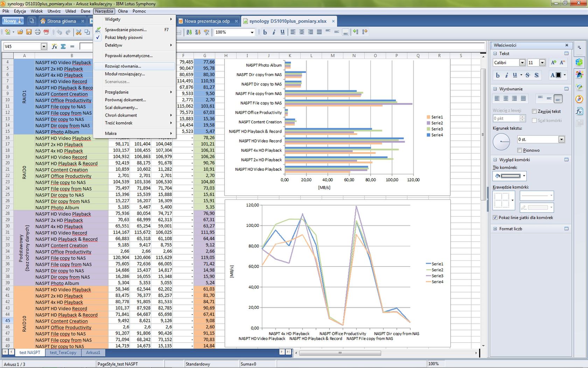
Task: Open function wizard fx icon near formula bar
Action: 54,46
